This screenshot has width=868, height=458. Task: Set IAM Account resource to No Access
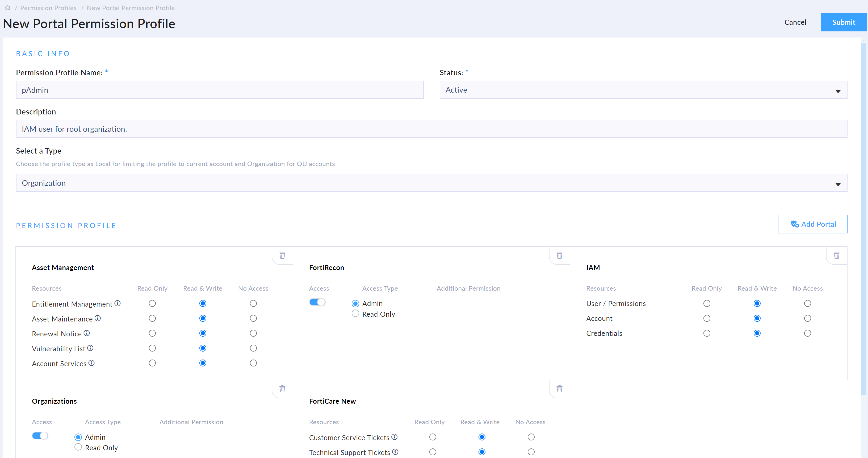(807, 318)
